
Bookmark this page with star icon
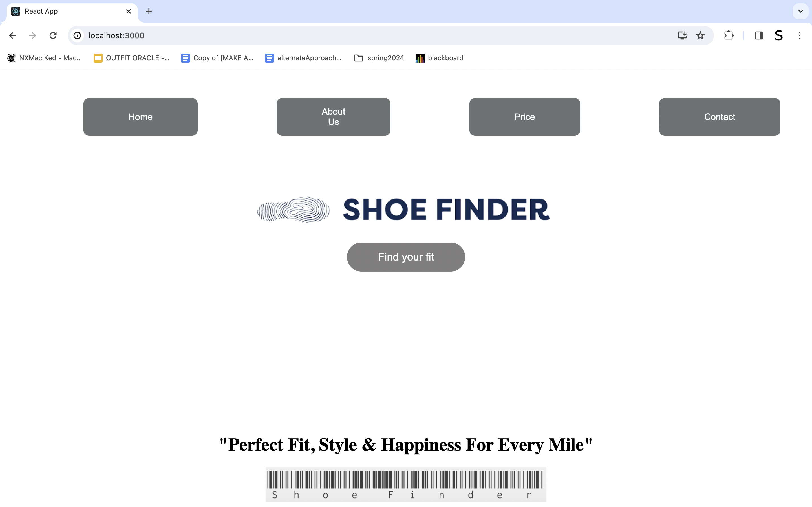point(700,35)
